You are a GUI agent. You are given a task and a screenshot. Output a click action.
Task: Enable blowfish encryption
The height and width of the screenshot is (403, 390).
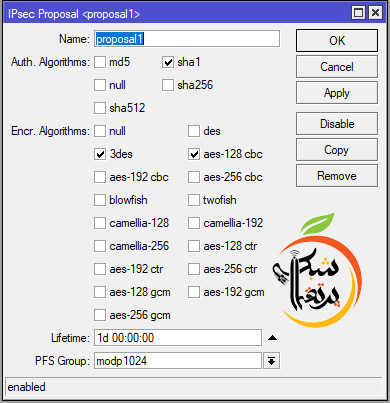click(100, 200)
